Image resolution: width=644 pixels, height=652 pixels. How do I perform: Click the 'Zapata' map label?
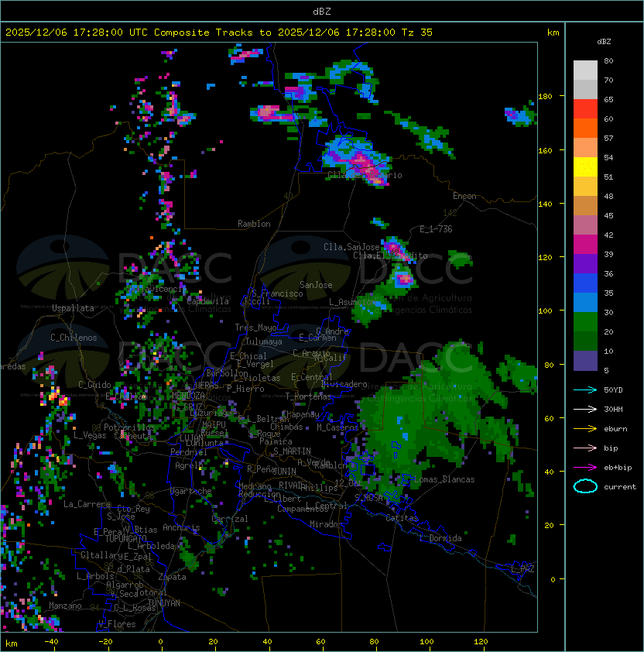pyautogui.click(x=172, y=577)
